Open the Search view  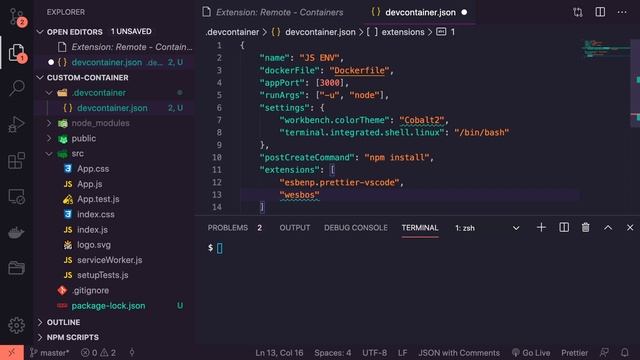coord(16,88)
